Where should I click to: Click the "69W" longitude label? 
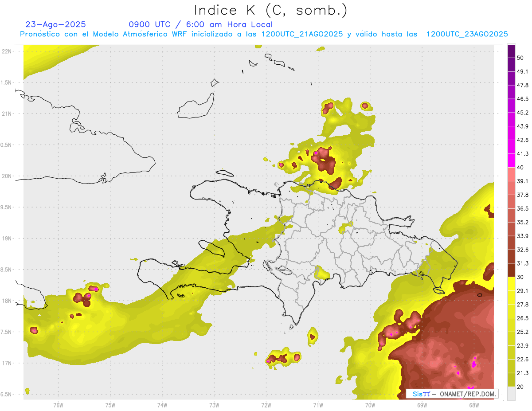point(422,405)
